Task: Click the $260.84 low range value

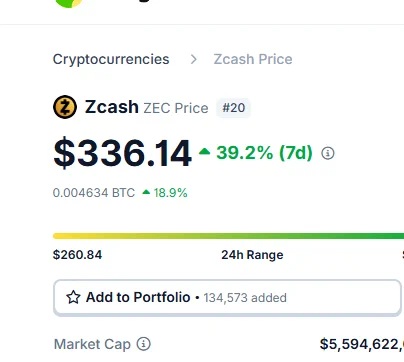Action: click(77, 255)
